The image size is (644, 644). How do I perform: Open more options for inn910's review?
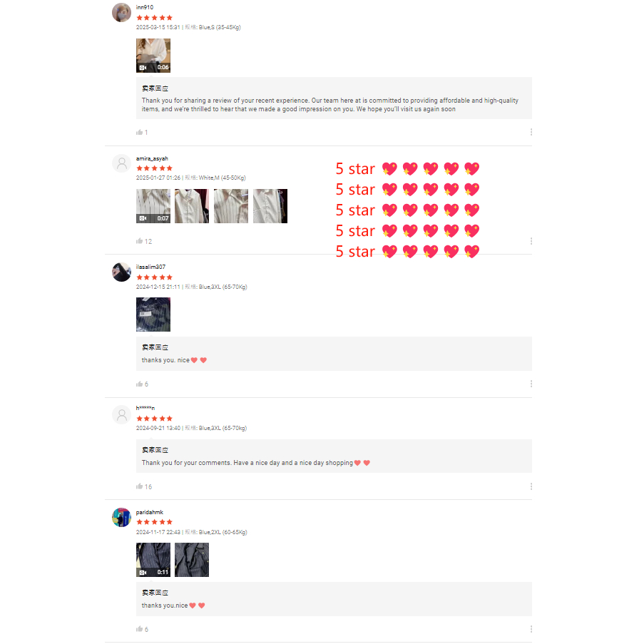point(531,132)
